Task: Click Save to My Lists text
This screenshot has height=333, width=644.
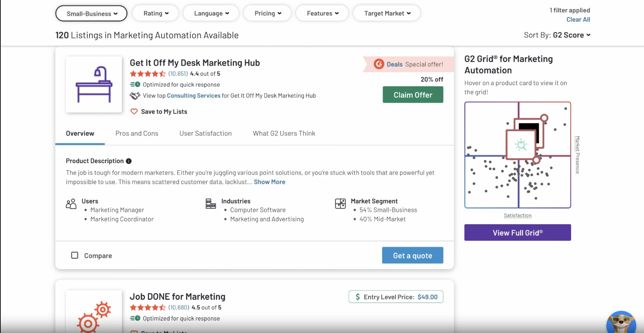Action: tap(164, 112)
